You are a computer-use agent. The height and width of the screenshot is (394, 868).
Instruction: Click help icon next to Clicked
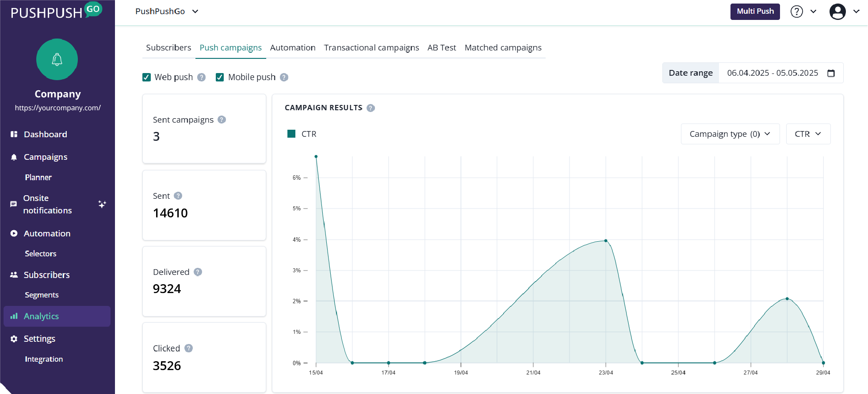coord(189,348)
